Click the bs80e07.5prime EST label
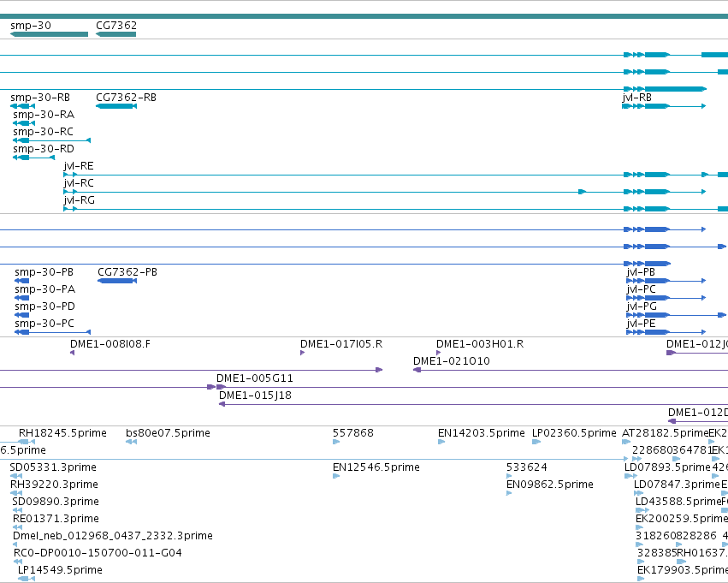728x583 pixels. (x=168, y=433)
